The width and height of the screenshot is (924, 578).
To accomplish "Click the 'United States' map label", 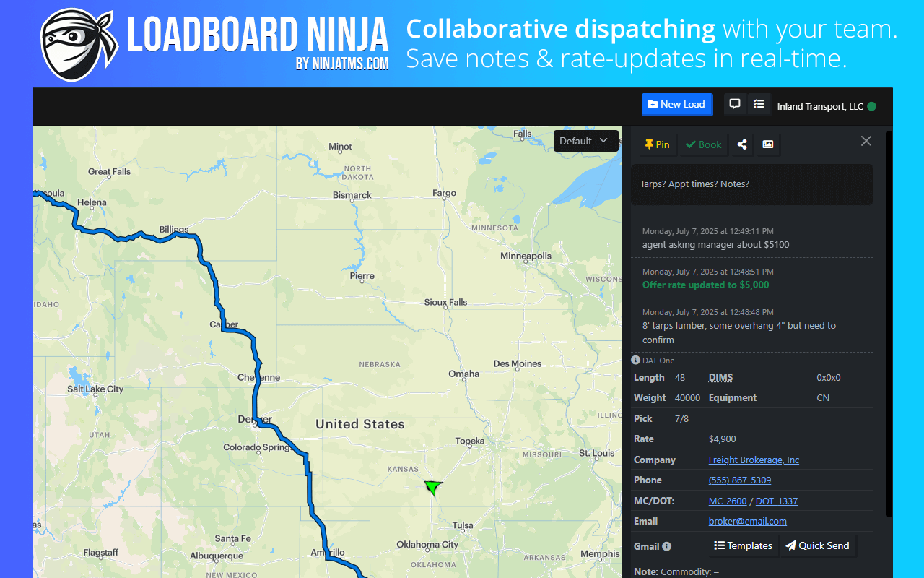I will (360, 425).
